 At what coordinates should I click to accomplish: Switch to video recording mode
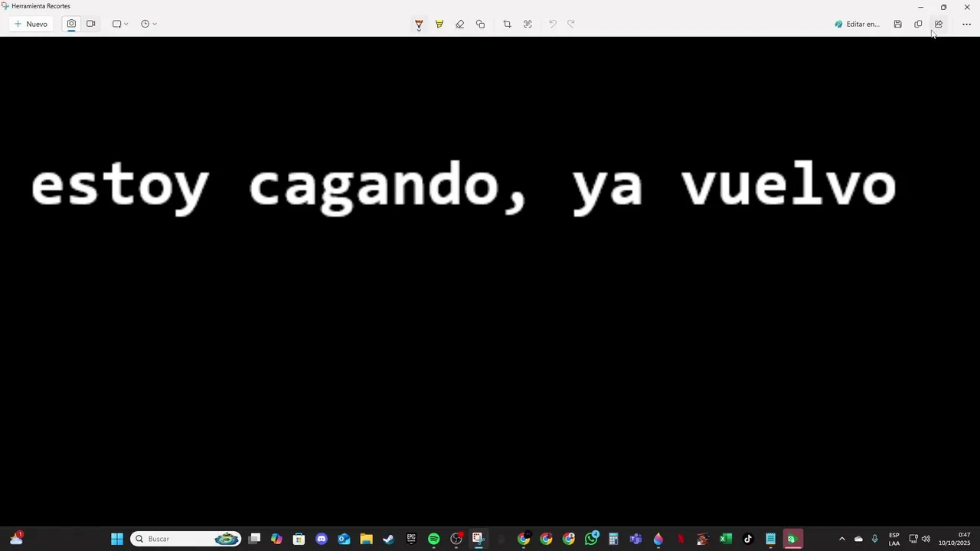point(91,24)
